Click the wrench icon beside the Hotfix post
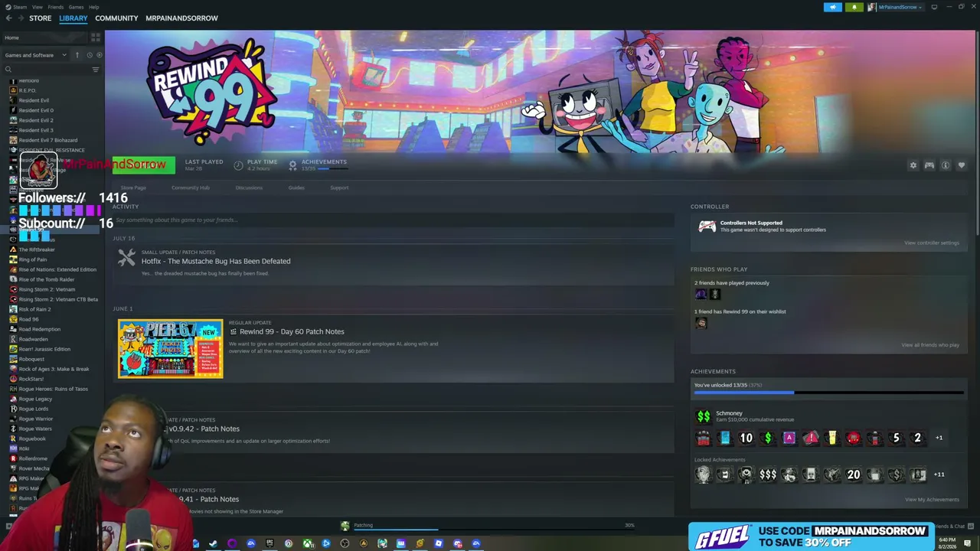This screenshot has width=980, height=551. 126,258
